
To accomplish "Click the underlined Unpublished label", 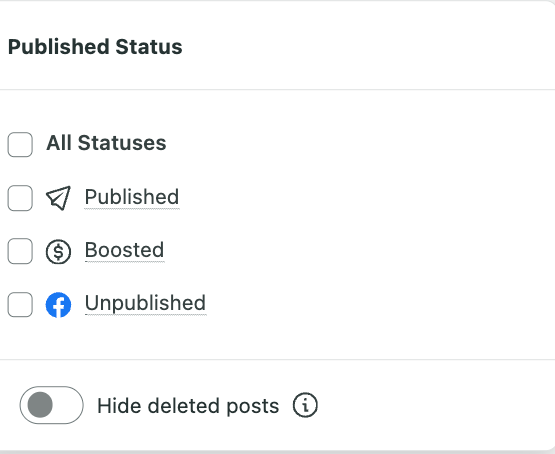I will pos(145,304).
